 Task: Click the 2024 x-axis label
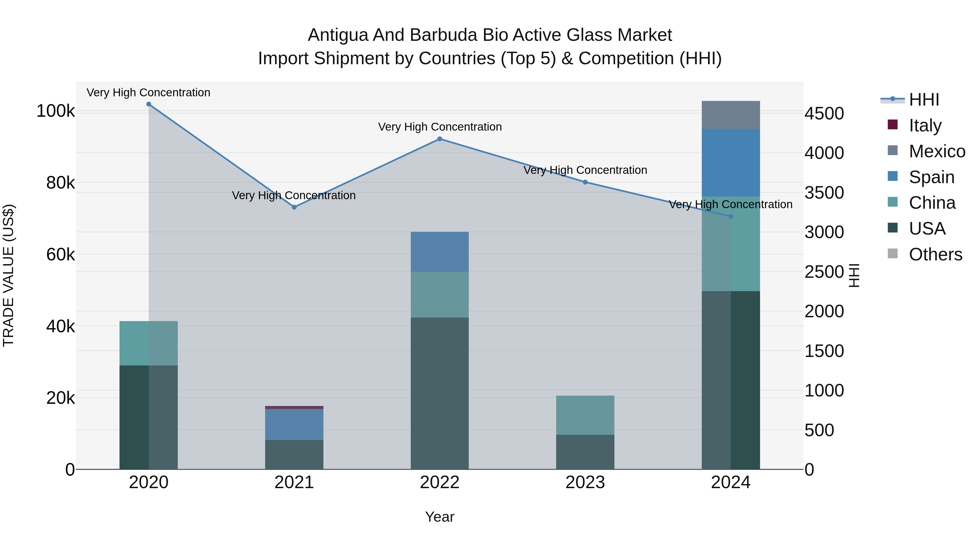pyautogui.click(x=730, y=482)
